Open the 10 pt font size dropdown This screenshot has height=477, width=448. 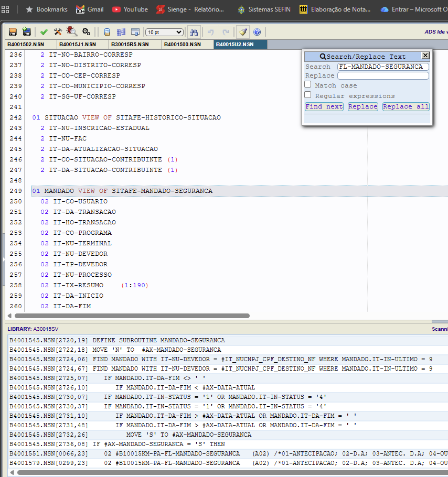tap(165, 32)
